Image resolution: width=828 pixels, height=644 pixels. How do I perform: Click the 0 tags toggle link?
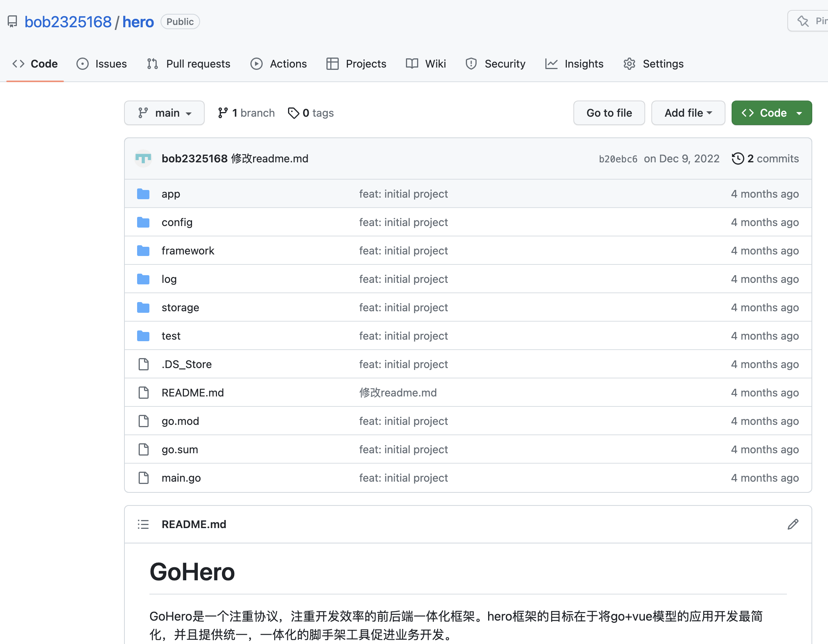pyautogui.click(x=310, y=112)
